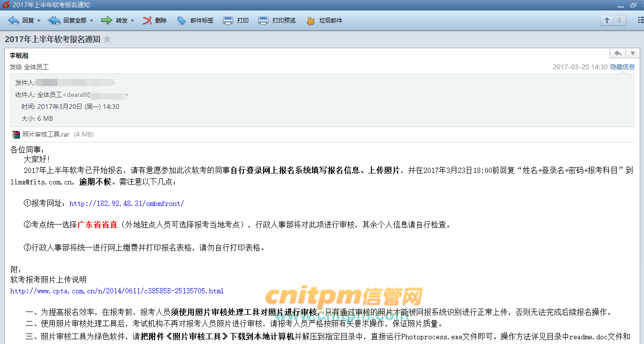Click the 回复 (Reply) toolbar icon
The height and width of the screenshot is (344, 644).
[x=14, y=21]
